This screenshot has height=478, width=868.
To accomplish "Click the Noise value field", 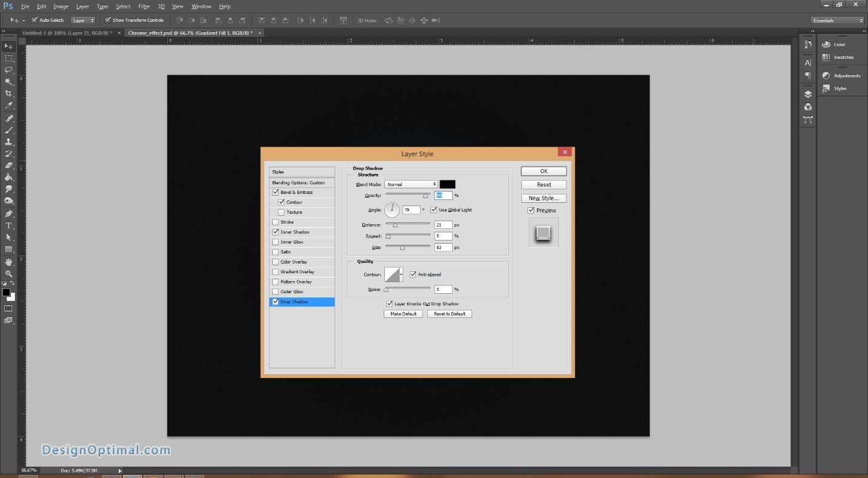I will 443,290.
